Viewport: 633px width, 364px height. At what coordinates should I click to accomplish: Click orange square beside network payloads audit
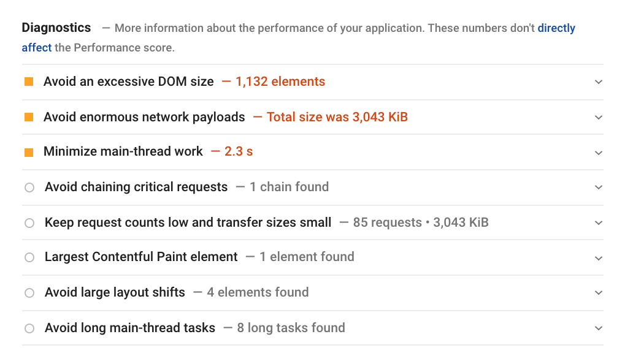click(x=29, y=117)
